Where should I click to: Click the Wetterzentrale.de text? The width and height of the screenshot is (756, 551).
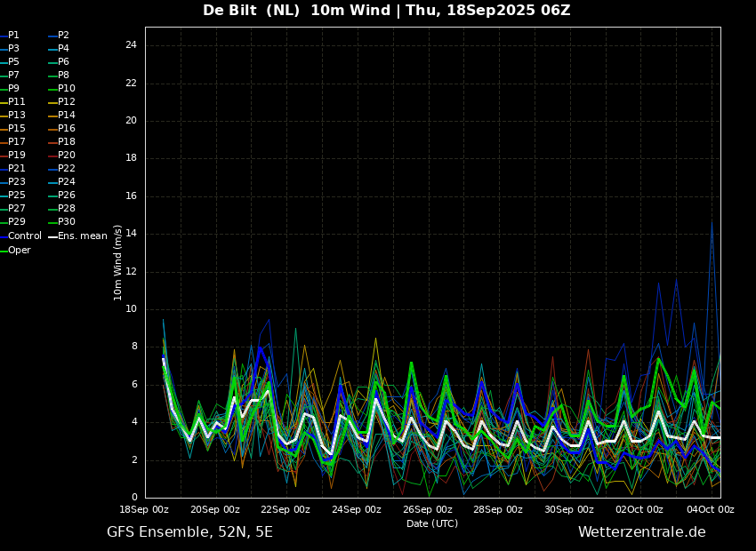(642, 532)
